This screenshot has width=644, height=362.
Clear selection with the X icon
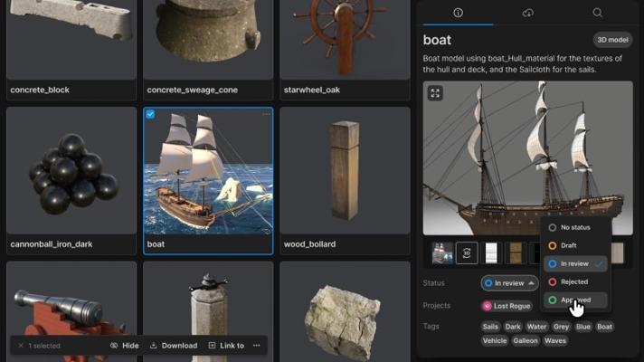(19, 346)
